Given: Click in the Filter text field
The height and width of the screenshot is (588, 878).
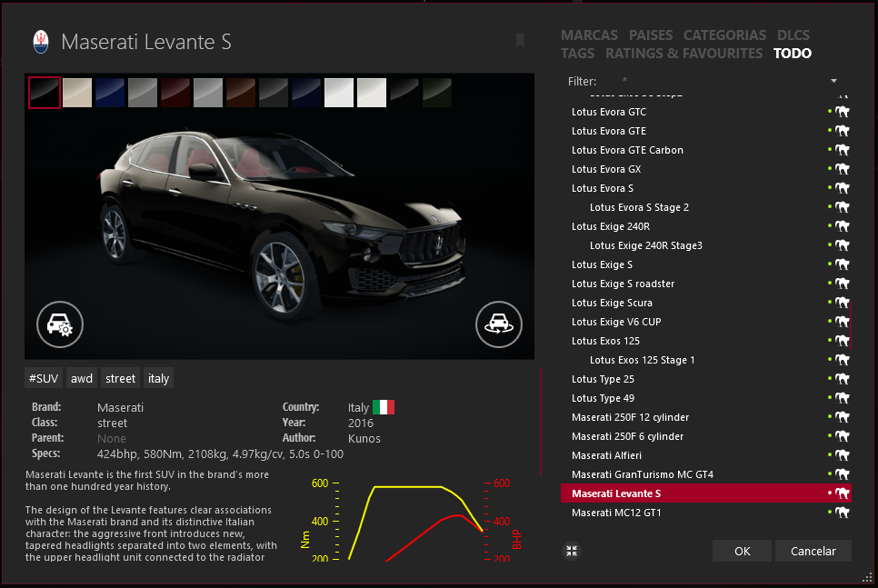Looking at the screenshot, I should 718,82.
